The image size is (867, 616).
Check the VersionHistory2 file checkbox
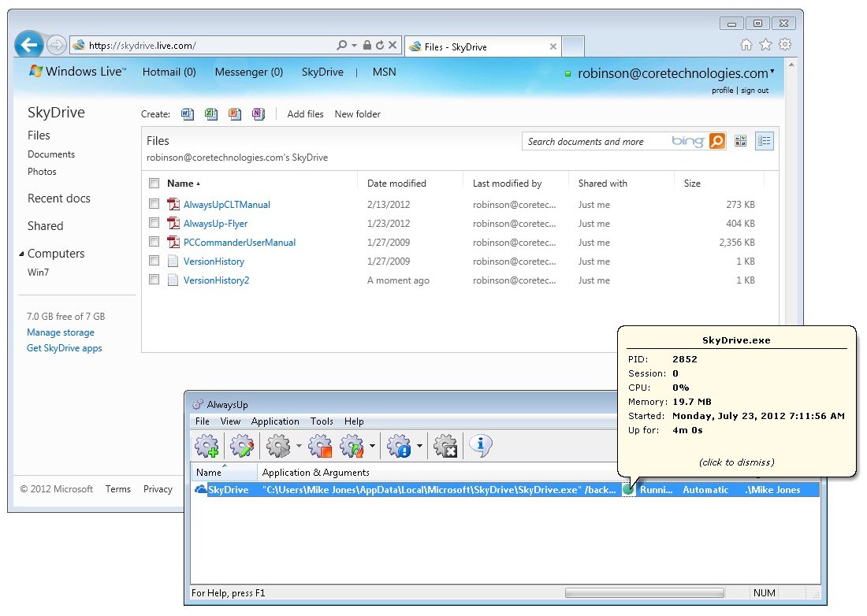pyautogui.click(x=154, y=279)
